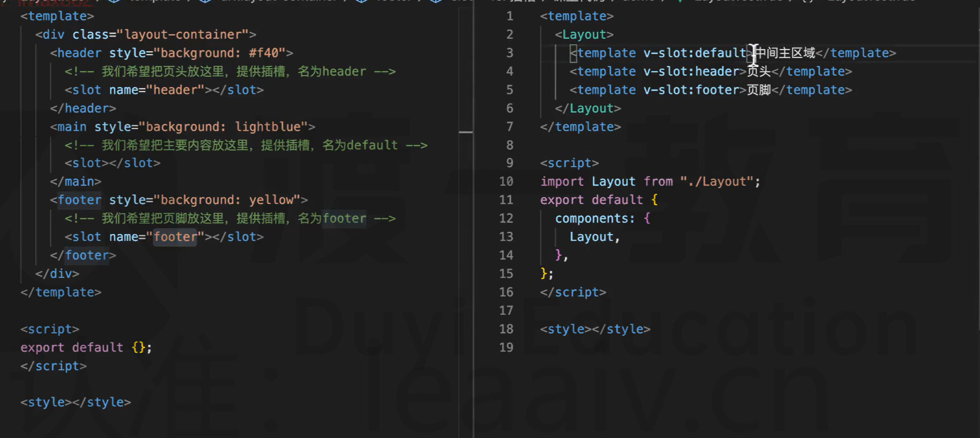Click closing </Layout> tag on line 6

point(588,108)
